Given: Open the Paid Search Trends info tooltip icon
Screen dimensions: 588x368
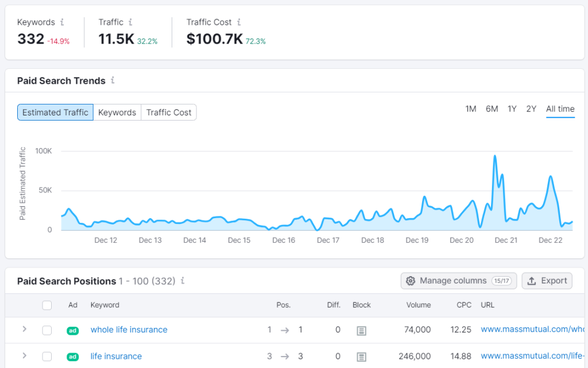Looking at the screenshot, I should [x=113, y=81].
